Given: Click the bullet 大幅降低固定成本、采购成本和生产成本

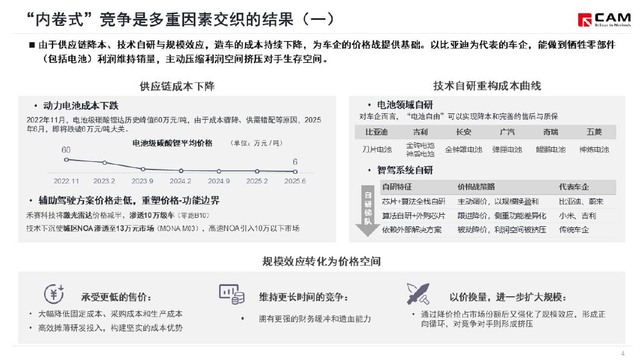Looking at the screenshot, I should point(110,314).
